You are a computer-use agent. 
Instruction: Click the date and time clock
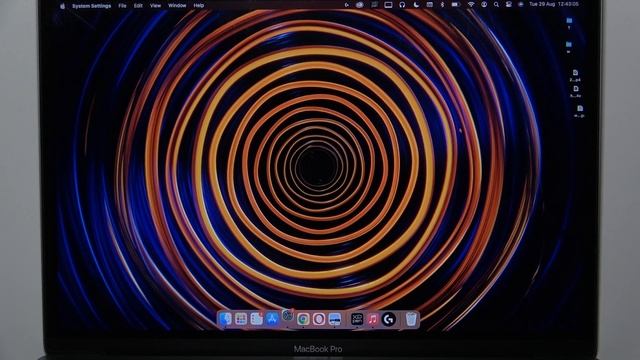[x=554, y=4]
